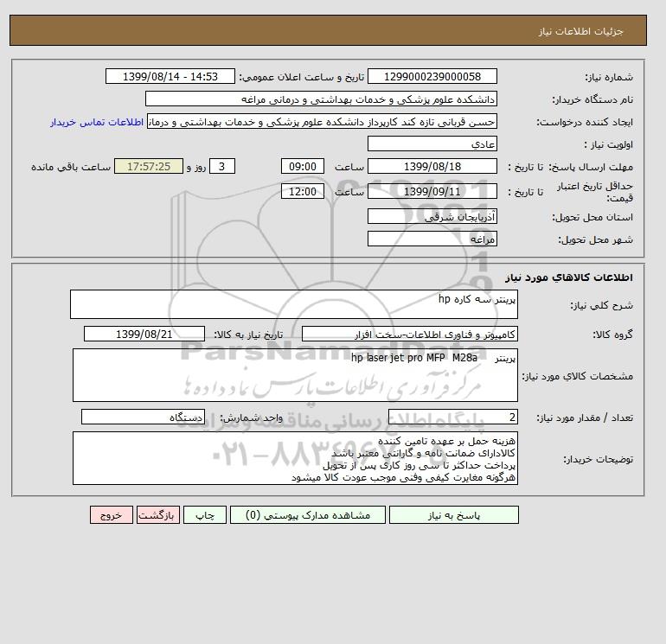666x644 pixels.
Task: Click the 'چاپ' print button
Action: [x=205, y=514]
